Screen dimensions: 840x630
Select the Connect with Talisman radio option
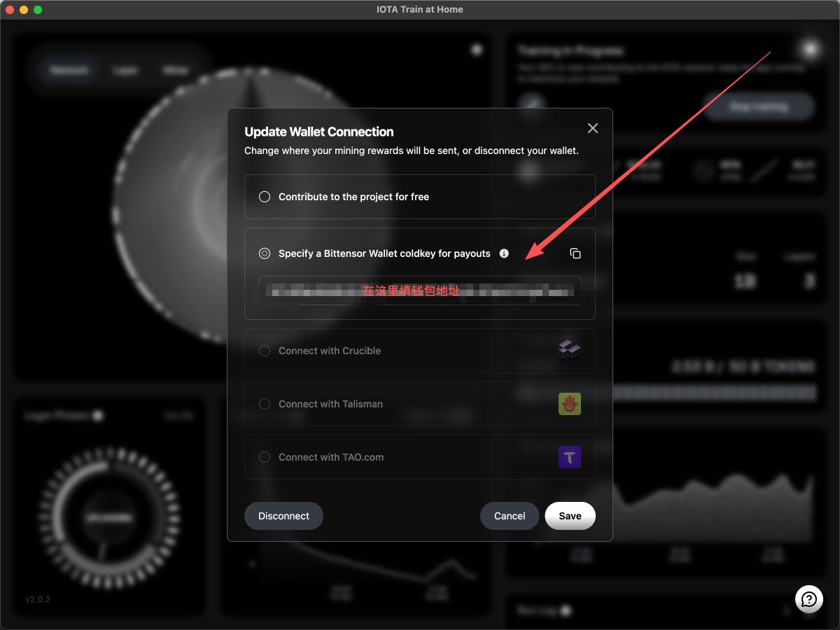point(265,404)
